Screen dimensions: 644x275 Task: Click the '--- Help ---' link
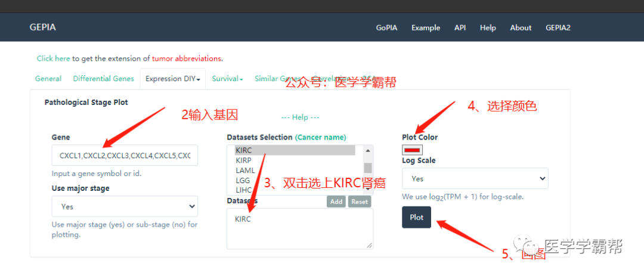click(x=300, y=118)
